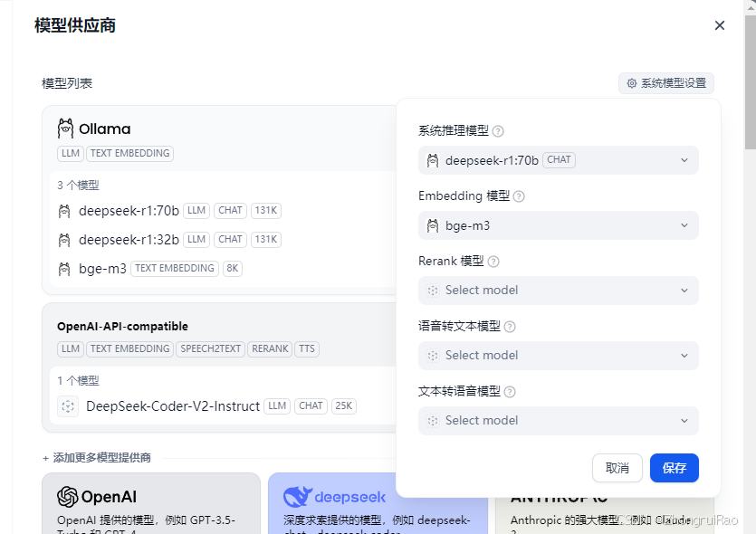Click 添加更多模型提供商 link

coord(97,458)
